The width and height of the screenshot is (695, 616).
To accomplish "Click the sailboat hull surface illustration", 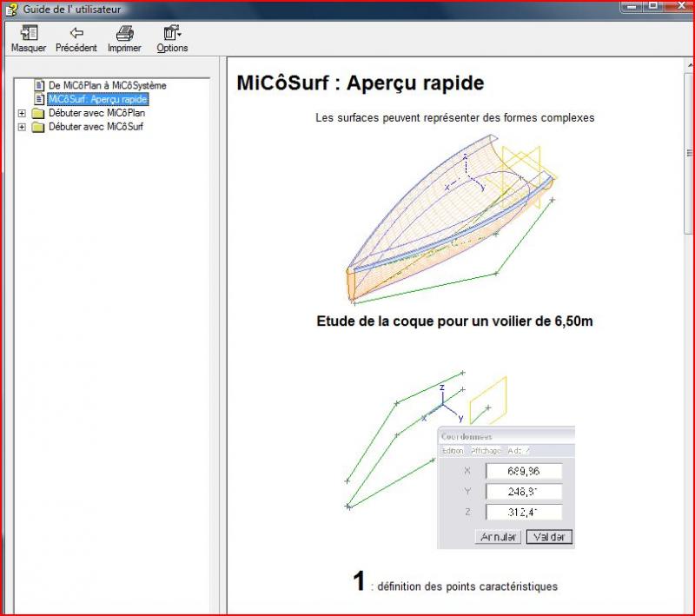I will click(x=451, y=220).
